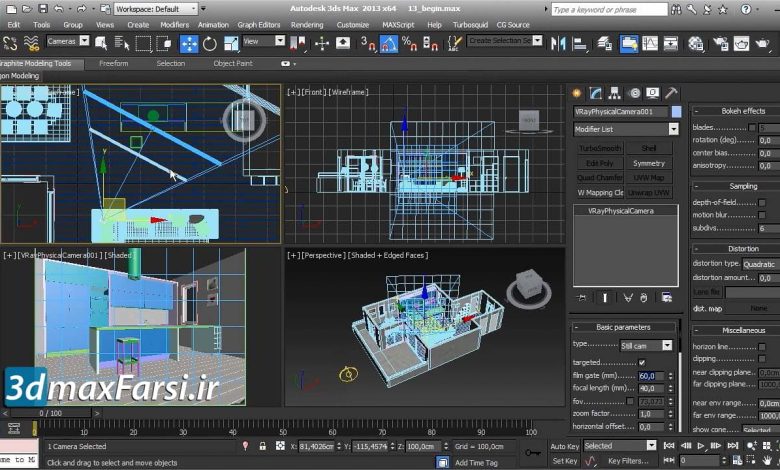Click the film gate value field
The height and width of the screenshot is (470, 780).
point(652,376)
